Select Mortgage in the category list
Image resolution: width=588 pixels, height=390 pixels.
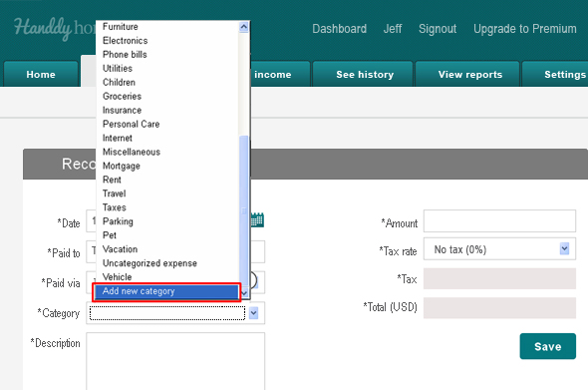(x=122, y=166)
